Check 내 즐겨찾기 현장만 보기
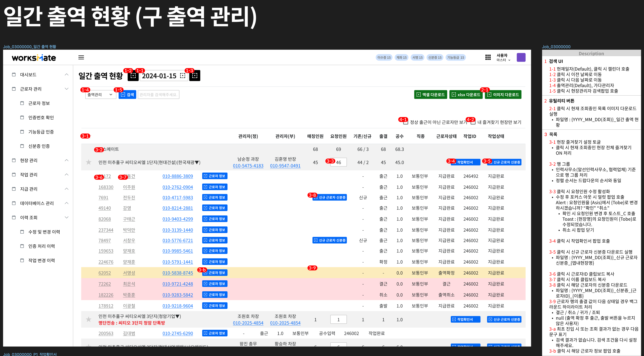The height and width of the screenshot is (356, 644). click(x=473, y=122)
